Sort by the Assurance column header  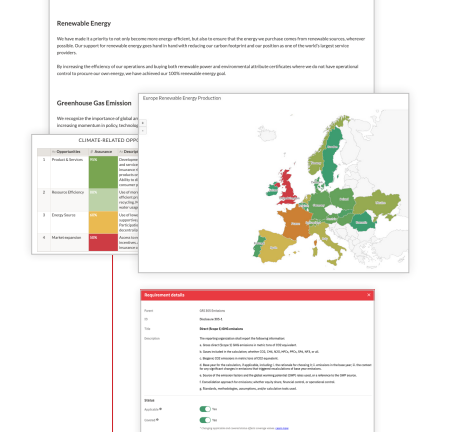[x=103, y=152]
